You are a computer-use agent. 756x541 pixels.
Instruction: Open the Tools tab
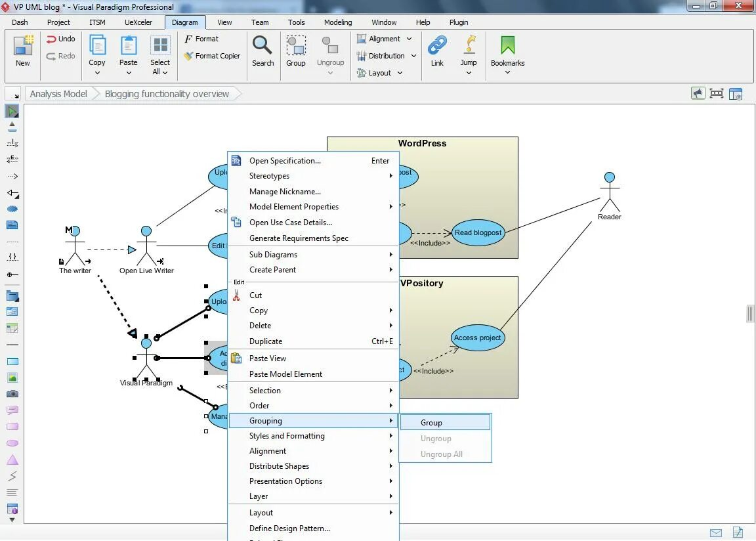[x=296, y=22]
